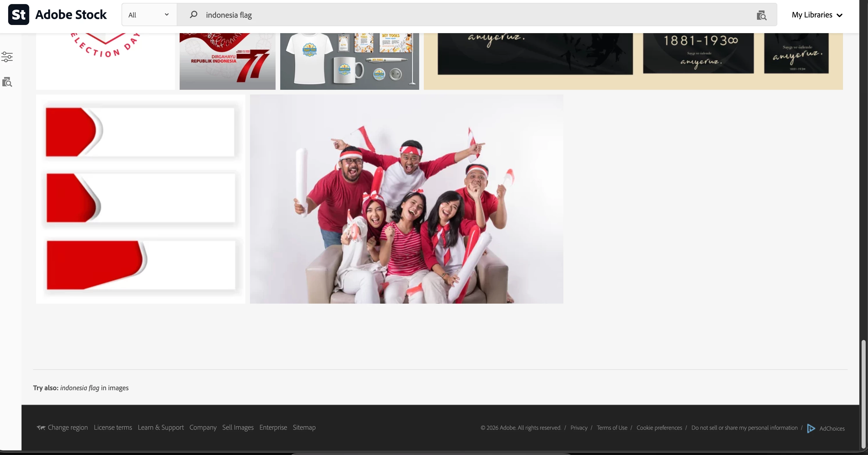Open Cookie preferences link
This screenshot has height=455, width=868.
[x=659, y=428]
